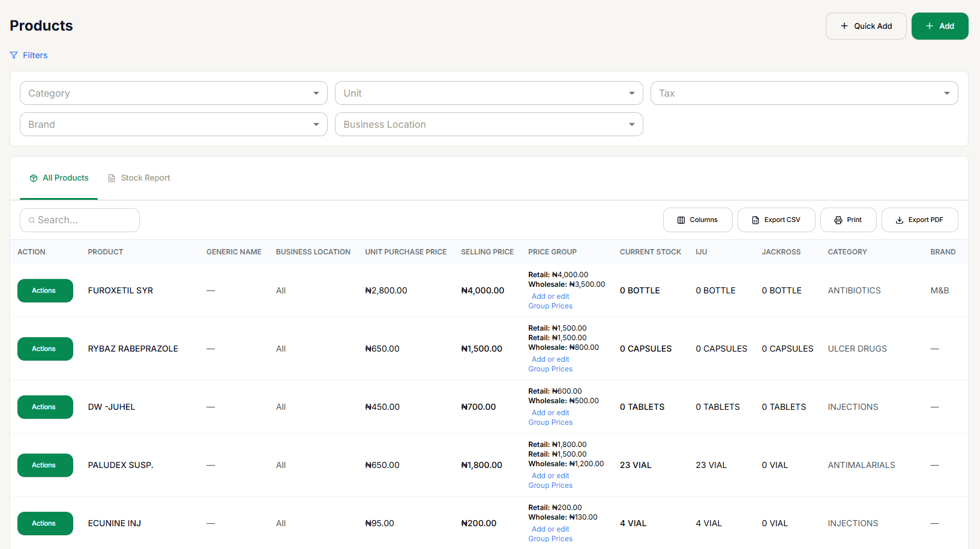Export the table as PDF
Viewport: 980px width, 549px height.
919,220
